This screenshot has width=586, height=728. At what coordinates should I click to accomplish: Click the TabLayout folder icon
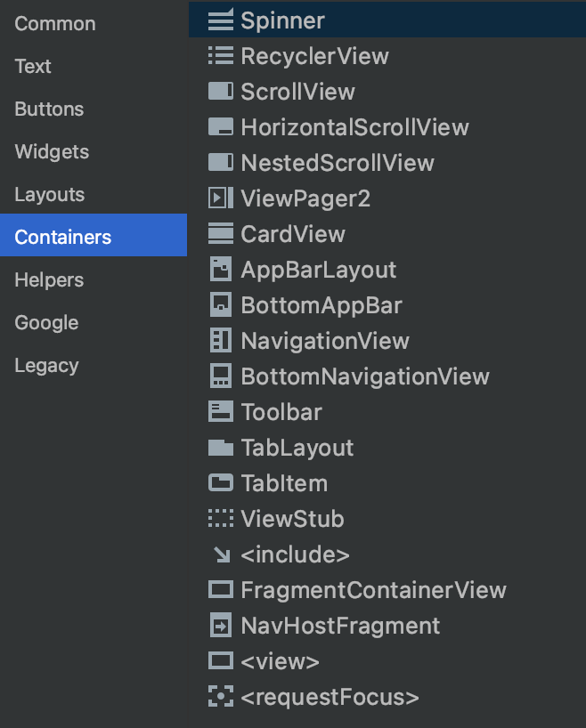pyautogui.click(x=221, y=448)
